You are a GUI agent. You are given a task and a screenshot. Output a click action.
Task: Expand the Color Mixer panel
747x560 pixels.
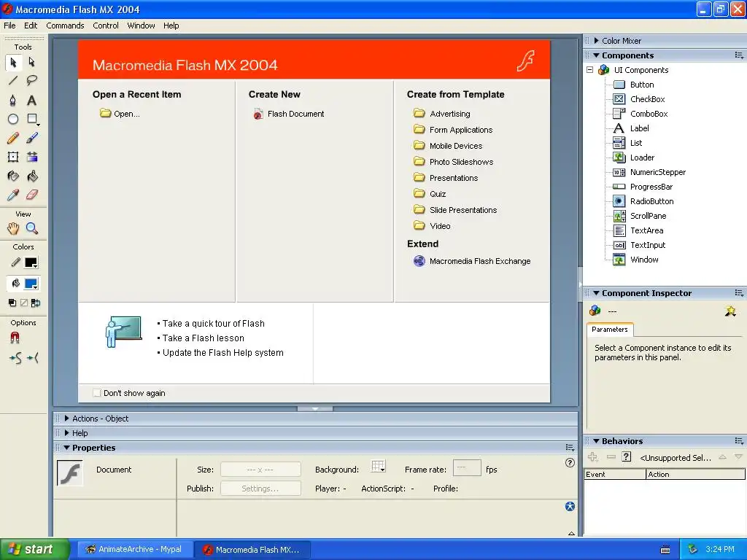coord(597,41)
